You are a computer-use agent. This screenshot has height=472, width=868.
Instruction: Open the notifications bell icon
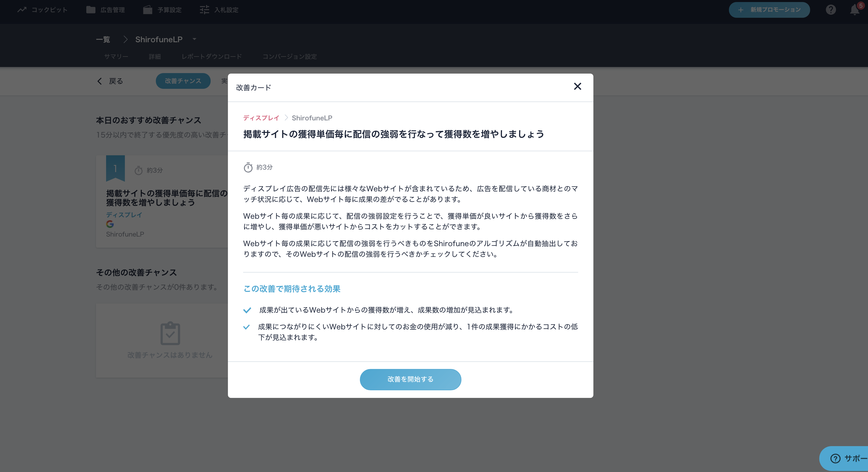coord(855,10)
